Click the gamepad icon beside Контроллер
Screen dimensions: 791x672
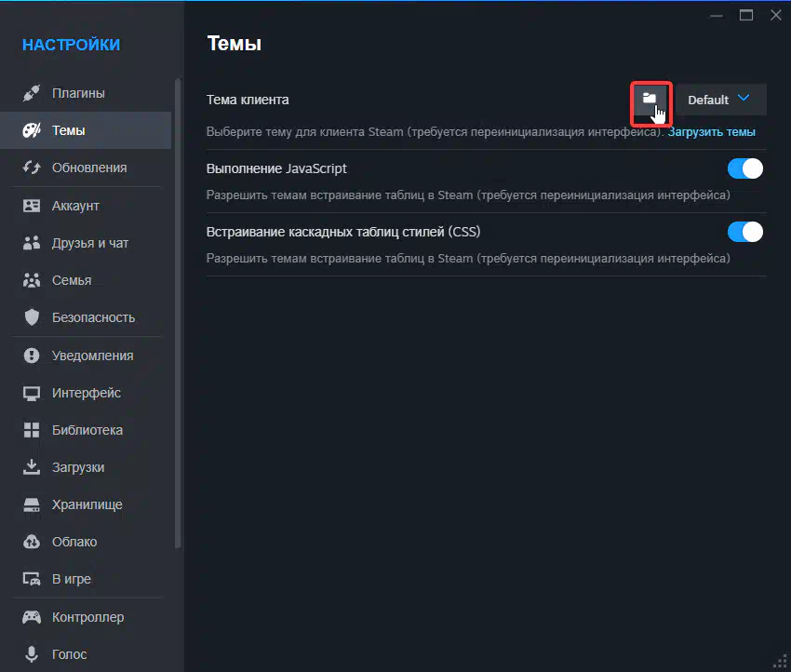tap(32, 617)
